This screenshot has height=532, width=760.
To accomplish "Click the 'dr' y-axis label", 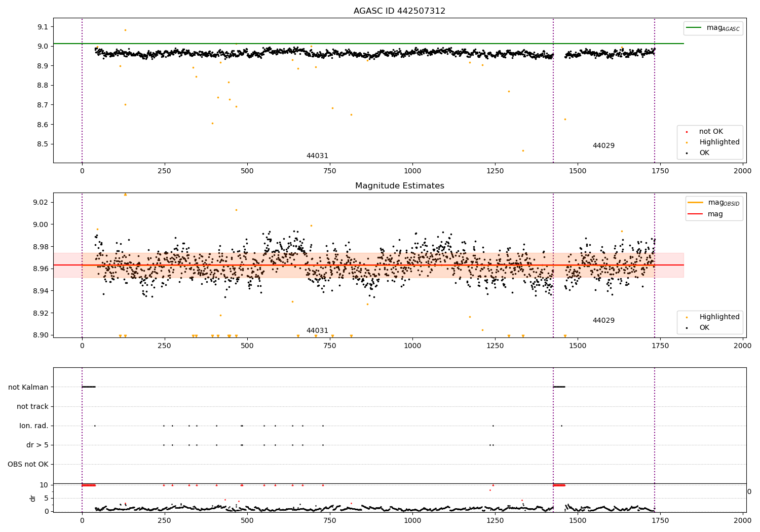I will (33, 498).
